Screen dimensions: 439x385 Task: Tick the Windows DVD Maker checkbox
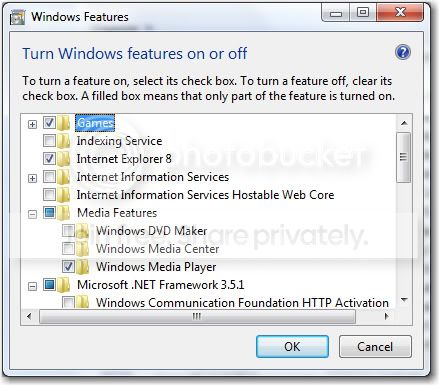pyautogui.click(x=68, y=230)
